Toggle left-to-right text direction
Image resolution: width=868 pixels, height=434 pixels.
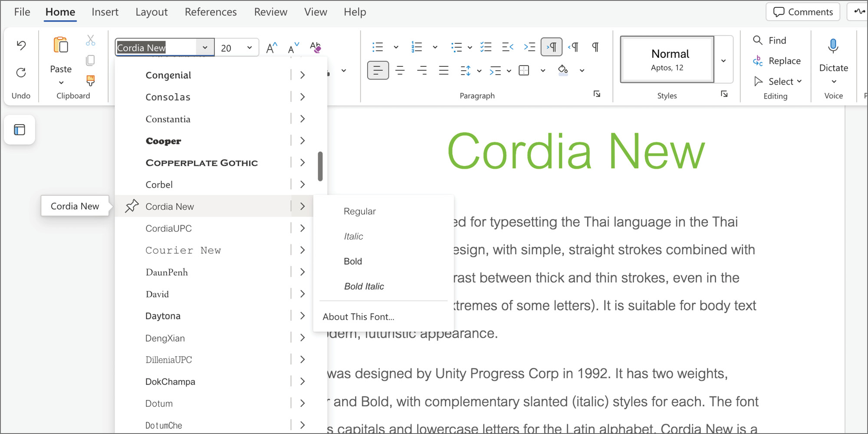pyautogui.click(x=552, y=47)
